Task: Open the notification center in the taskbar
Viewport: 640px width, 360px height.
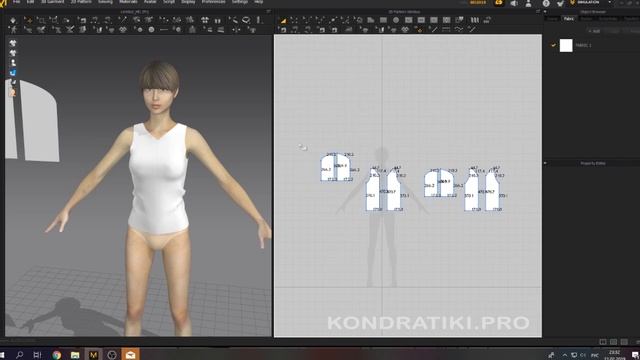Action: coord(635,355)
